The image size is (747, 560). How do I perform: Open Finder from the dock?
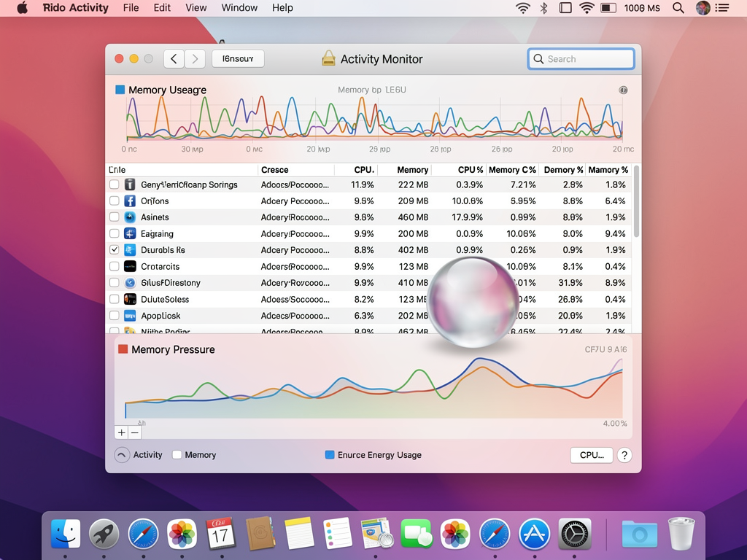coord(65,533)
